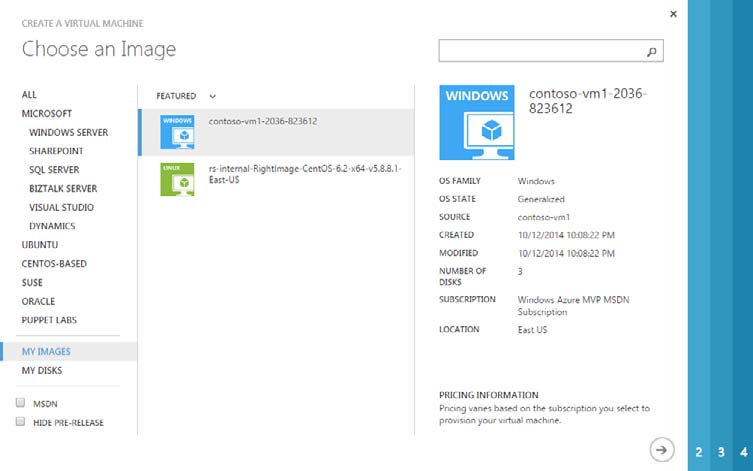Image resolution: width=753 pixels, height=471 pixels.
Task: Select the Windows Server category
Action: point(69,132)
